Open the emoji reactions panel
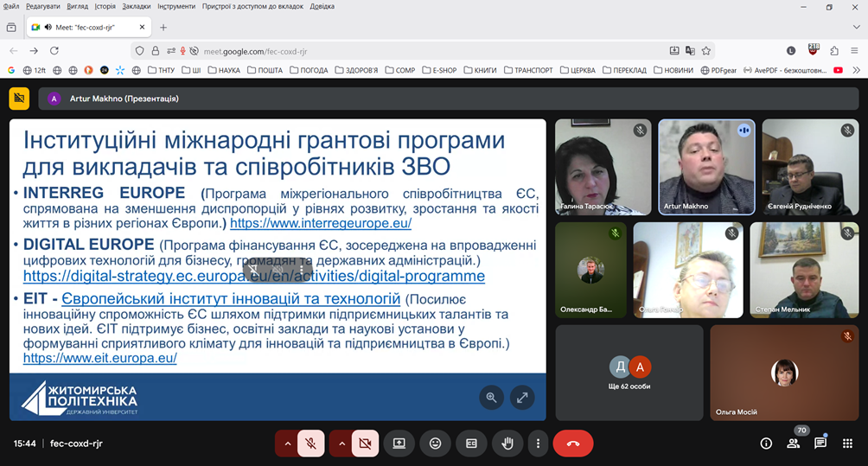Screen dimensions: 868x466 pyautogui.click(x=435, y=444)
